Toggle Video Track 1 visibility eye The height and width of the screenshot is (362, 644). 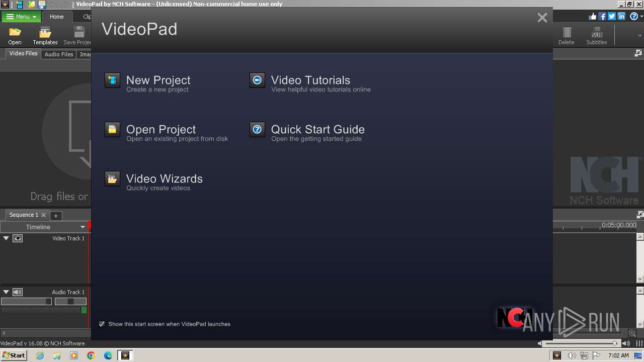tap(18, 238)
